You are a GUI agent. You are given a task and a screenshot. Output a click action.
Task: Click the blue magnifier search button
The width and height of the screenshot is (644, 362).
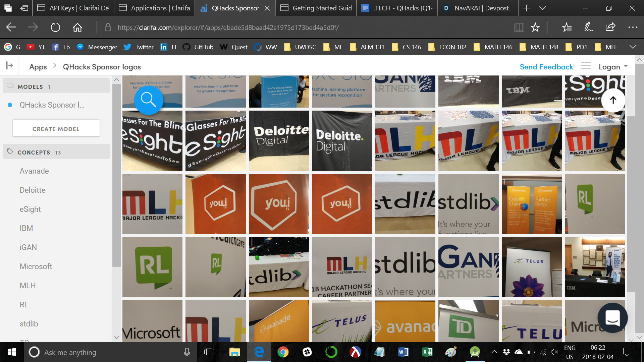[148, 100]
